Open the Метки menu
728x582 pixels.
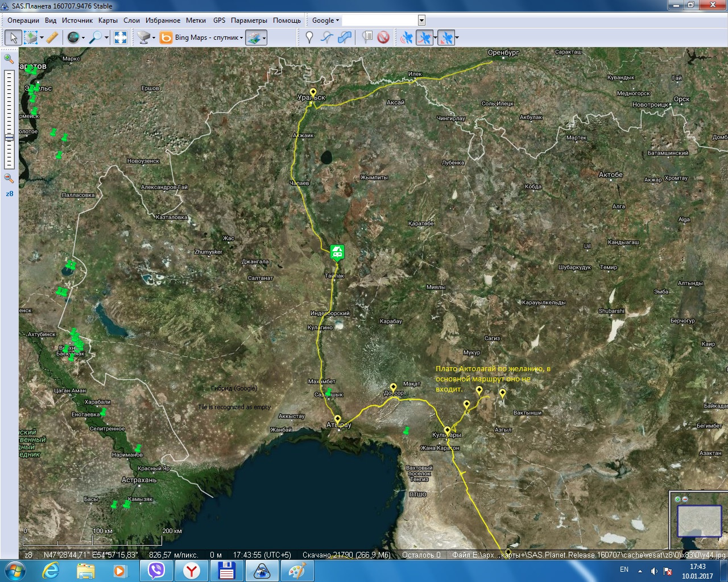click(x=196, y=20)
